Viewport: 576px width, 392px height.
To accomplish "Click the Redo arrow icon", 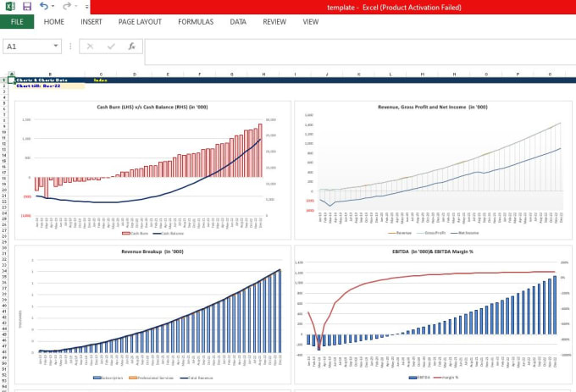I will (66, 6).
